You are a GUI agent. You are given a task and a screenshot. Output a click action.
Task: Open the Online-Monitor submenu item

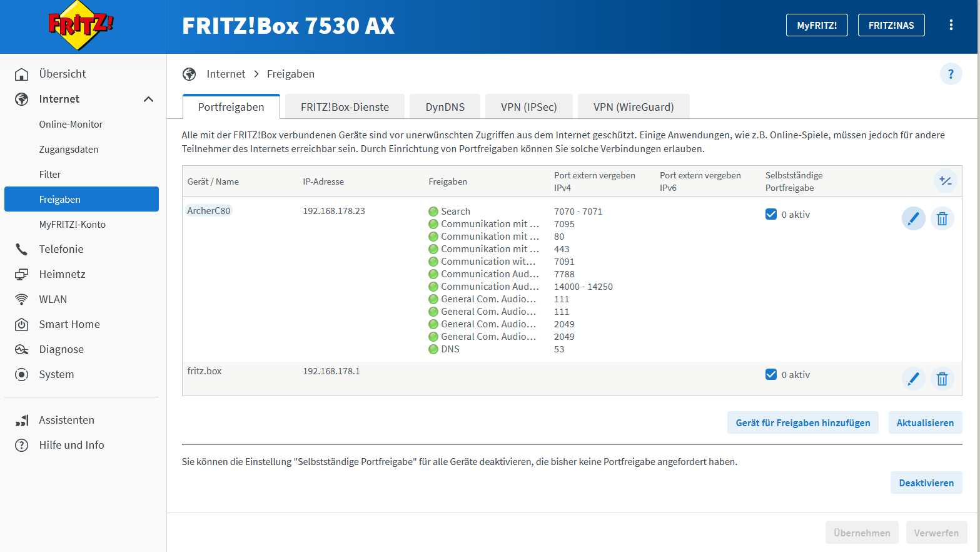[x=71, y=124]
